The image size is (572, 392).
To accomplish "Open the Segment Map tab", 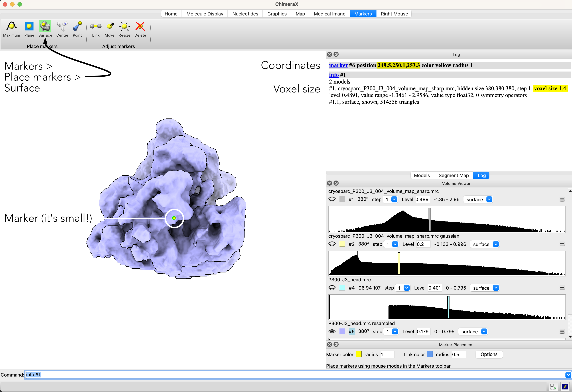I will coord(453,175).
